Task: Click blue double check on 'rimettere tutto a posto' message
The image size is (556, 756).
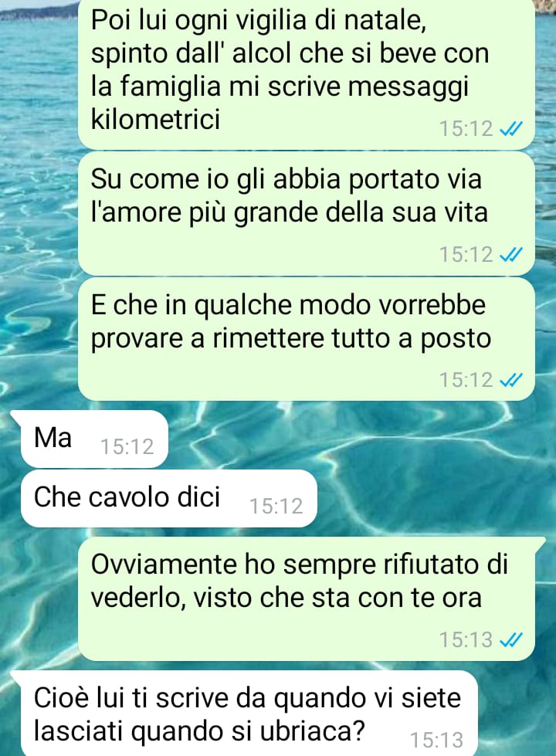Action: point(510,380)
